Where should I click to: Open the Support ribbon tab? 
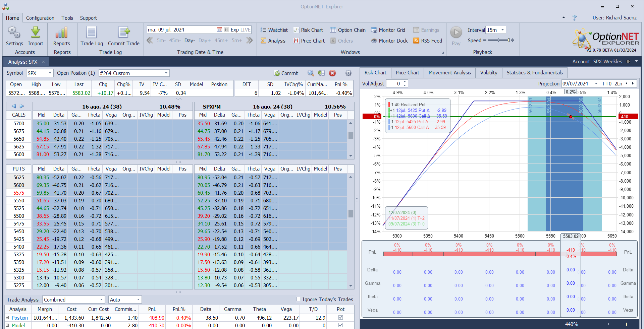coord(88,18)
